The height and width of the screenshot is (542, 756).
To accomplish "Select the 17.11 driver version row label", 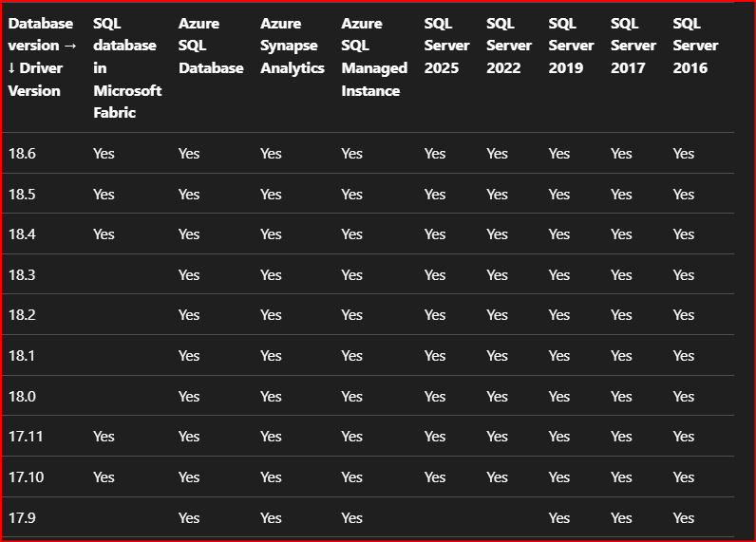I will (26, 437).
